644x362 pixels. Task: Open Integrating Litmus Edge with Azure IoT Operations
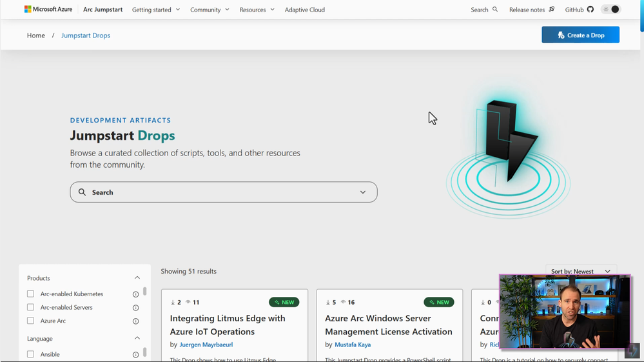[228, 325]
